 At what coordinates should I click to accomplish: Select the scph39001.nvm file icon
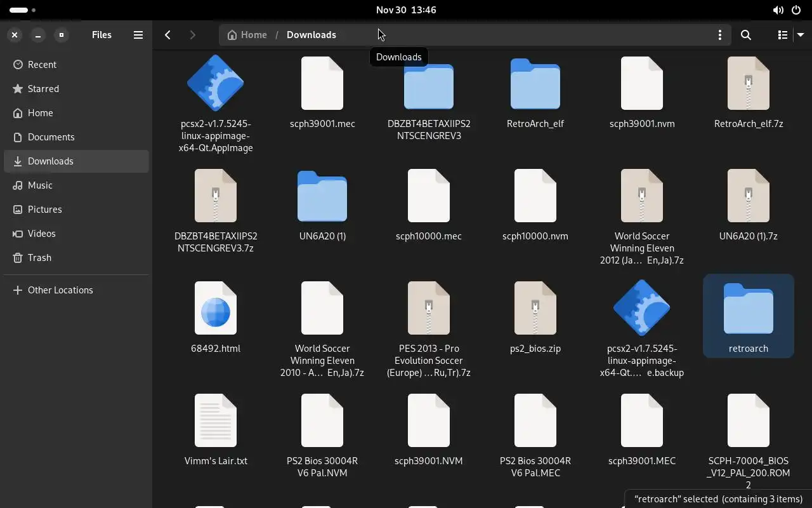642,83
